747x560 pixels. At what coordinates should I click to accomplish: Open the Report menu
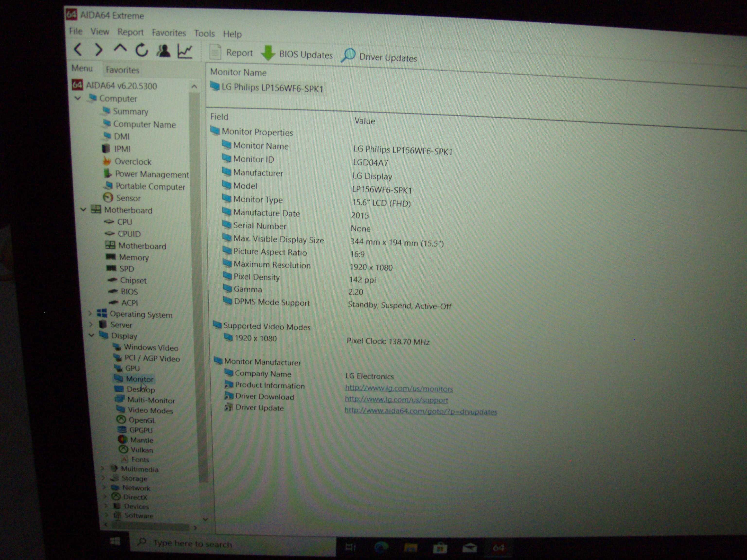[130, 32]
